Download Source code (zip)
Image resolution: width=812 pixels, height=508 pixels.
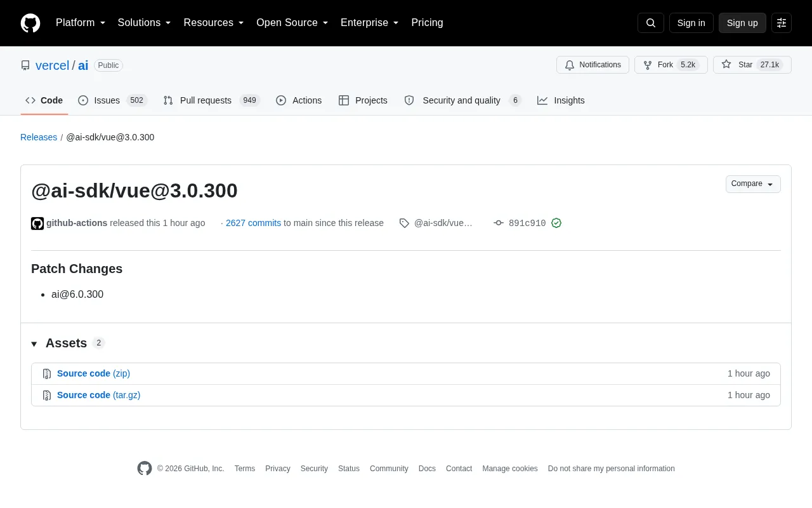[93, 374]
